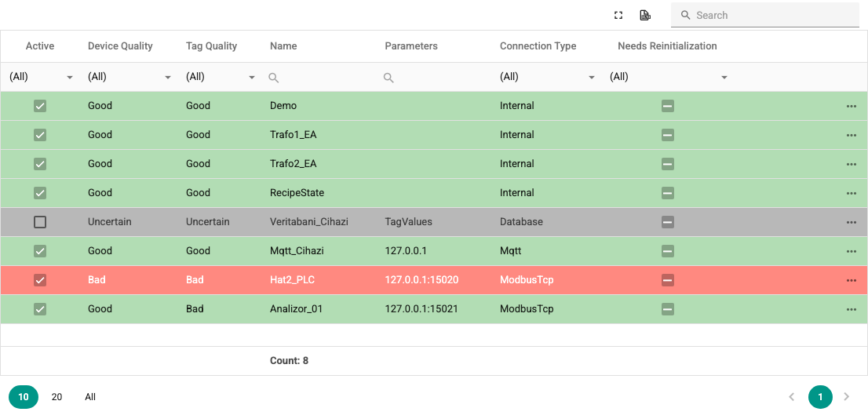Toggle the Active checkbox for RecipeState

point(40,193)
